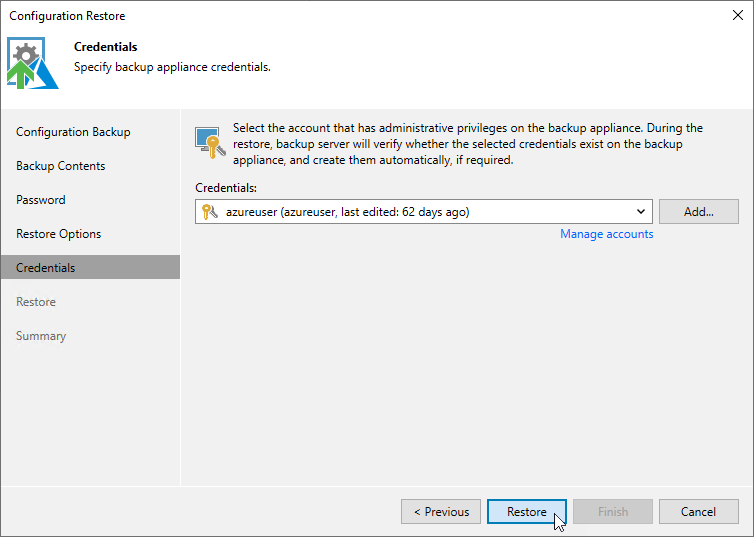Start the restore with Restore button

pos(527,512)
